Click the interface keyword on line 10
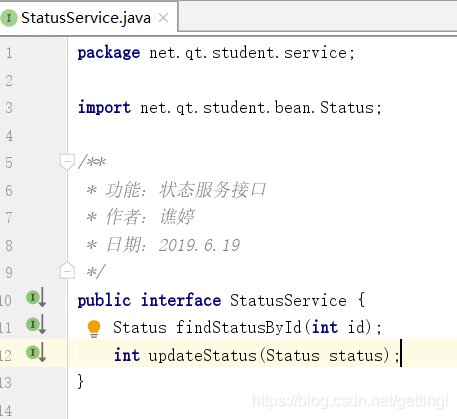 pyautogui.click(x=181, y=300)
